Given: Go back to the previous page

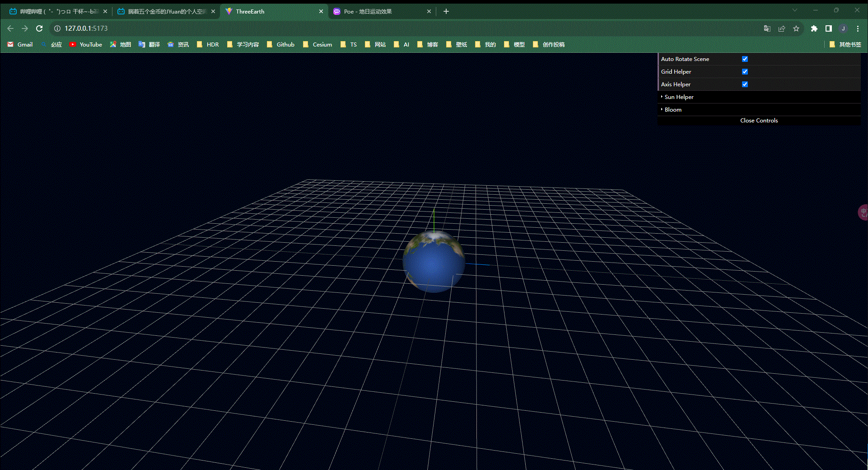Looking at the screenshot, I should [x=10, y=28].
